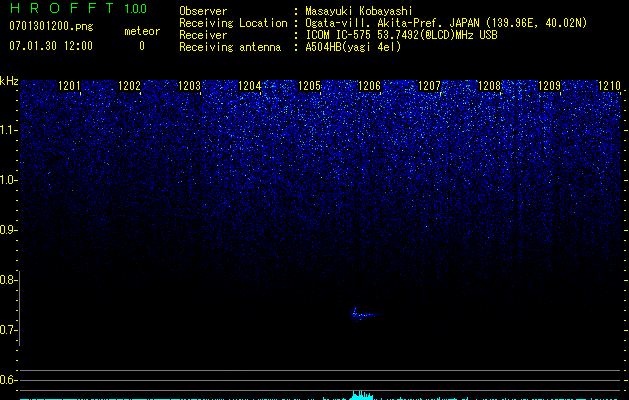Click the 1201 time marker
This screenshot has height=400, width=629.
(x=69, y=86)
